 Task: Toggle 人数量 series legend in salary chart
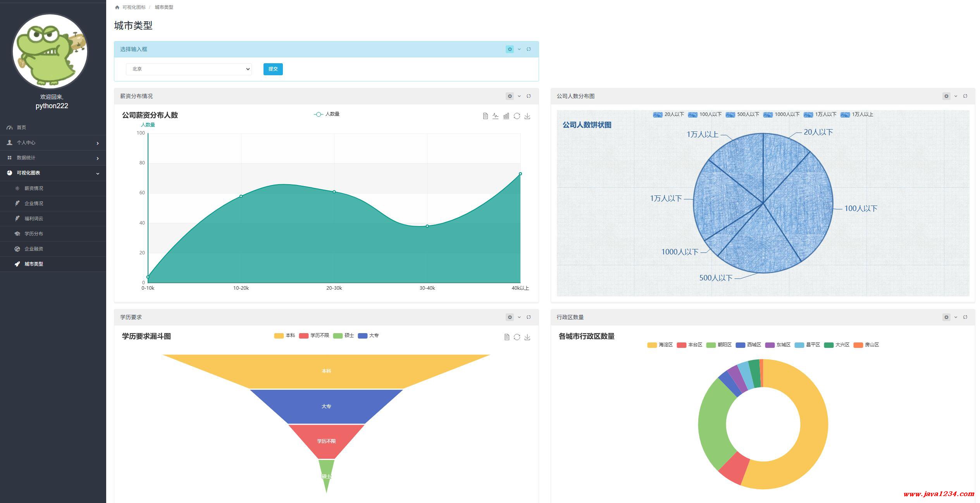[327, 114]
